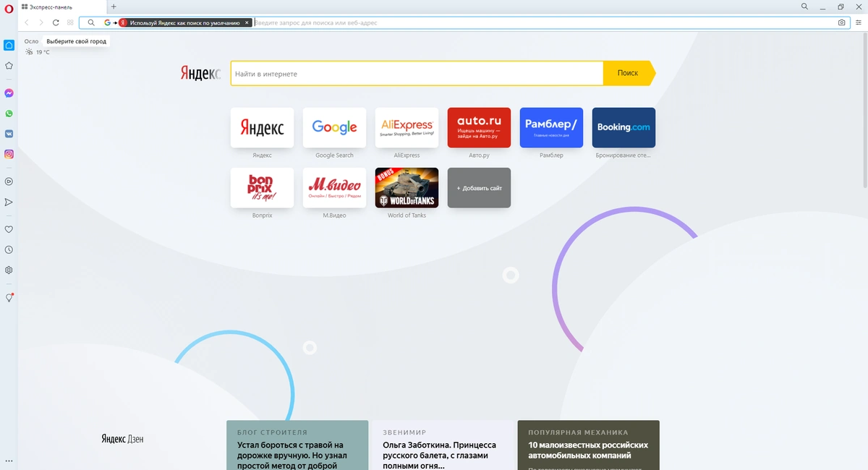Open Easy Setup sliders icon
Screen dimensions: 868x470
pos(859,22)
